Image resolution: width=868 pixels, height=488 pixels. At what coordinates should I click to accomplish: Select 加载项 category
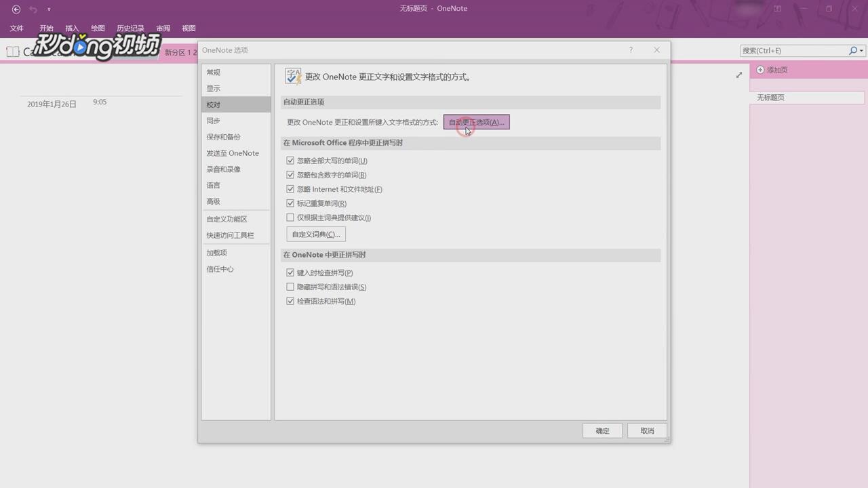tap(236, 253)
